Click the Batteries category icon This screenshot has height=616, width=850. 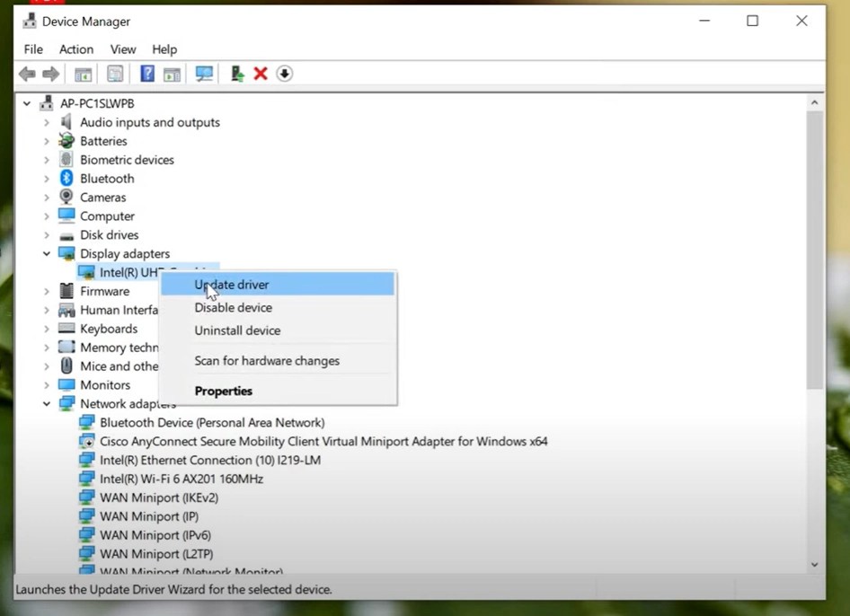66,141
